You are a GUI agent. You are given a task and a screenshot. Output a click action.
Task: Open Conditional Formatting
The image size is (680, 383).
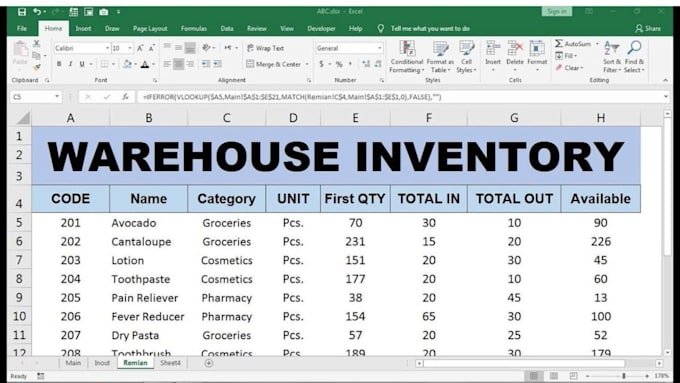pos(406,57)
